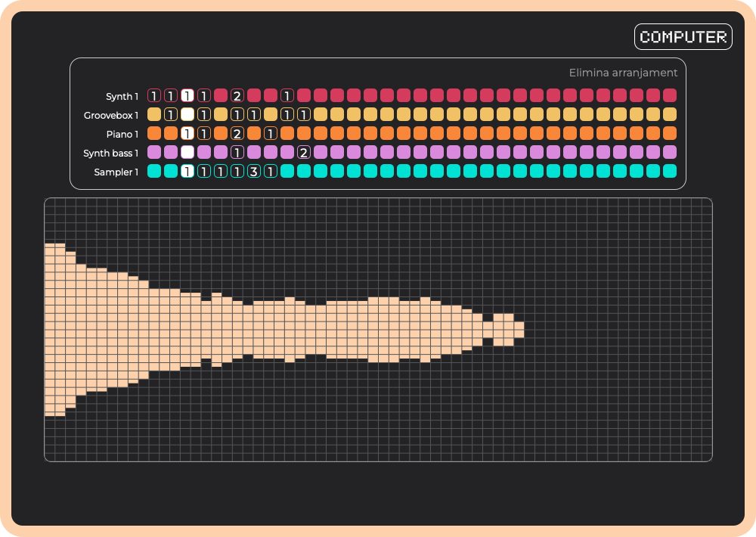
Task: Click the white empty cell in Synth bass 1 row
Action: (x=187, y=153)
